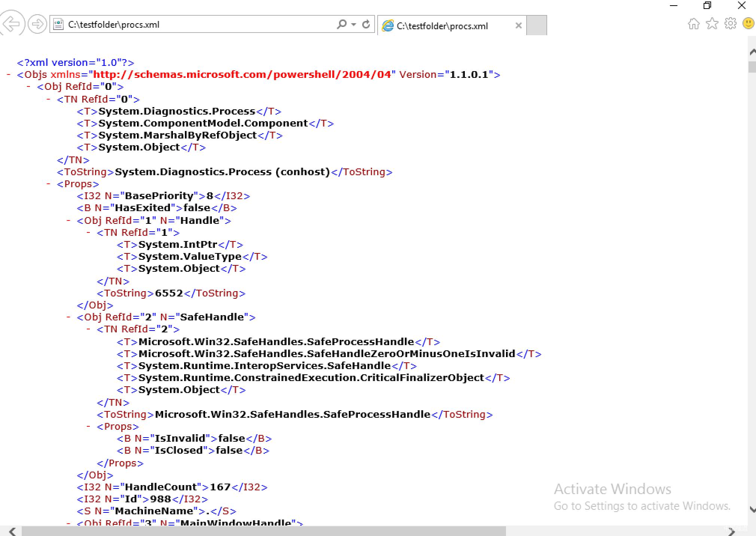This screenshot has height=536, width=756.
Task: Restore down the browser window
Action: [x=707, y=6]
